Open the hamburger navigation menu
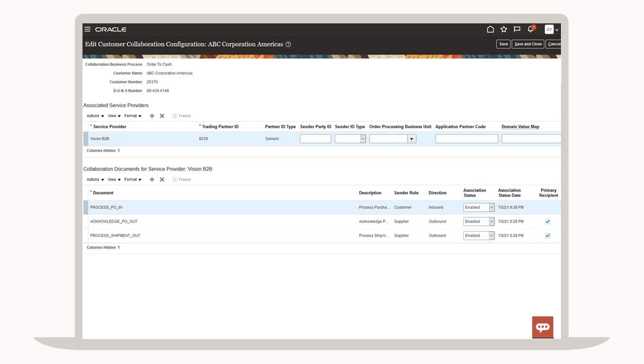The width and height of the screenshot is (644, 364). point(87,29)
